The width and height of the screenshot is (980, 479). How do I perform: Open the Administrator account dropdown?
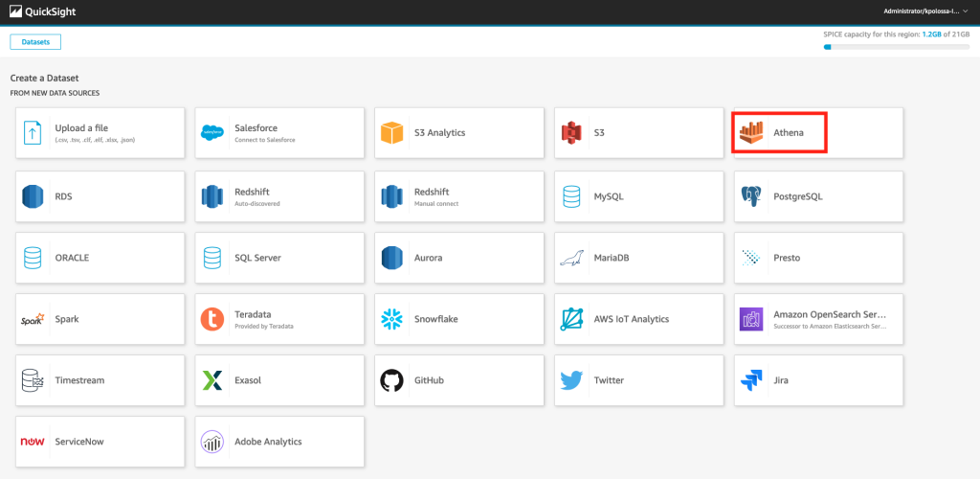pyautogui.click(x=926, y=11)
